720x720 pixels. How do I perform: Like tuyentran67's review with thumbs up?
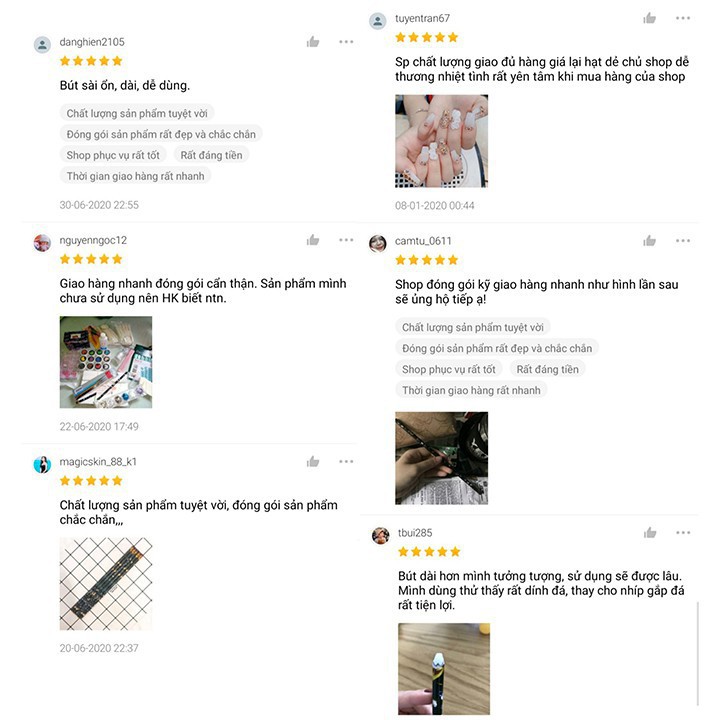pyautogui.click(x=649, y=18)
